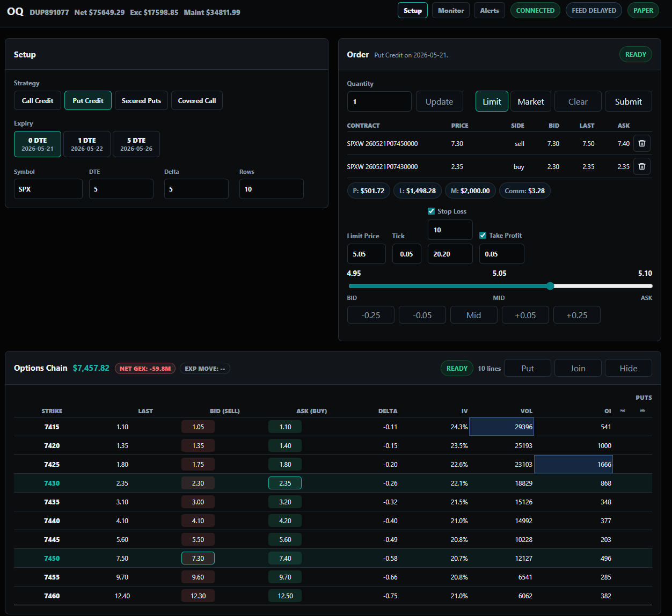This screenshot has height=616, width=672.
Task: Adjust the limit price slider handle
Action: (550, 286)
